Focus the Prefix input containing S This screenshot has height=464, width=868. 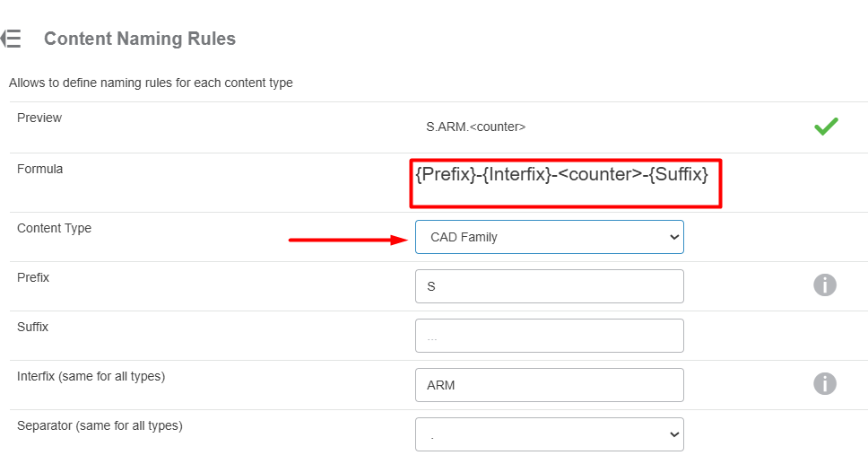549,286
